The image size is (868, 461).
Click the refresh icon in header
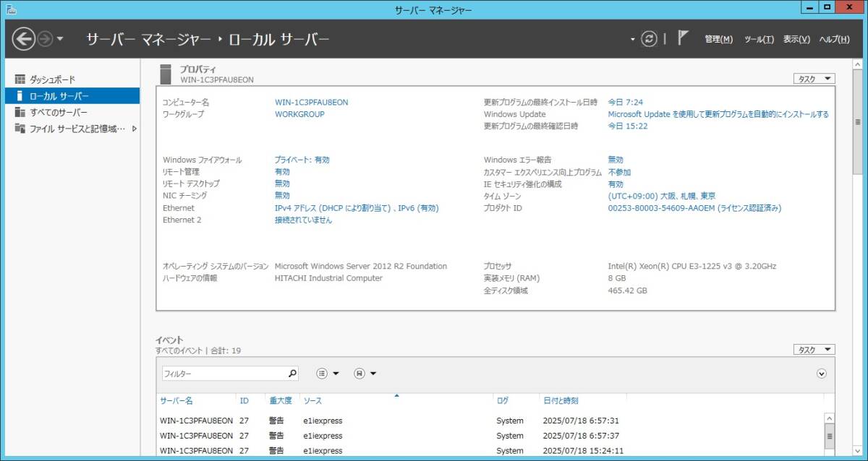point(650,39)
